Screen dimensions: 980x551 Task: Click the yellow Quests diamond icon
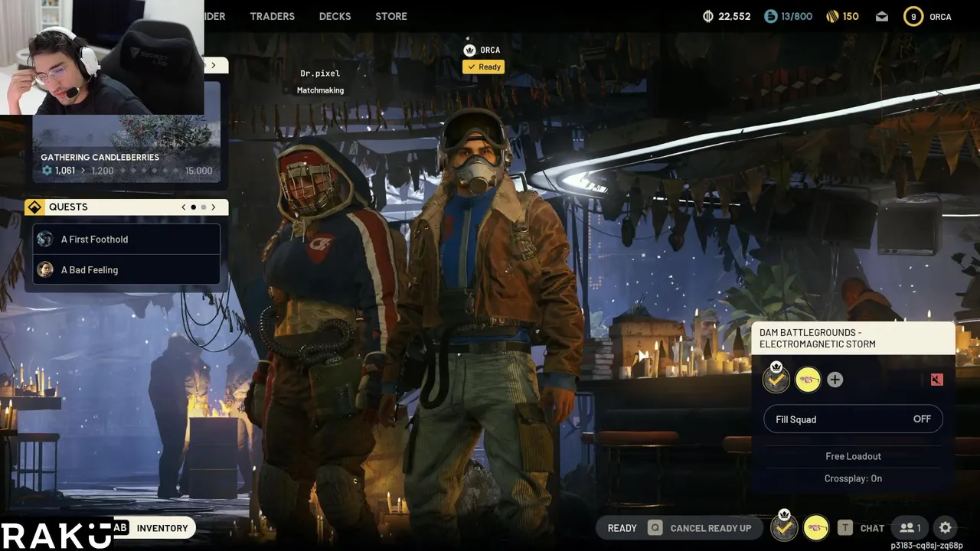pos(34,207)
